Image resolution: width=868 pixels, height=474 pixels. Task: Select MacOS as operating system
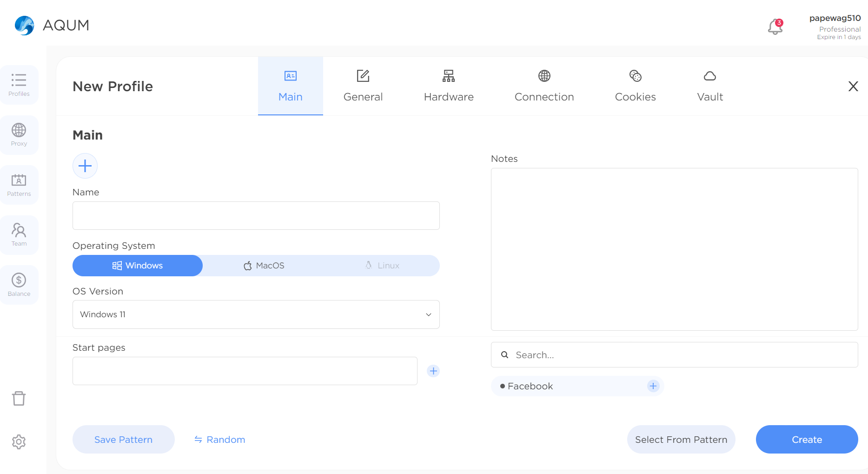pyautogui.click(x=264, y=266)
